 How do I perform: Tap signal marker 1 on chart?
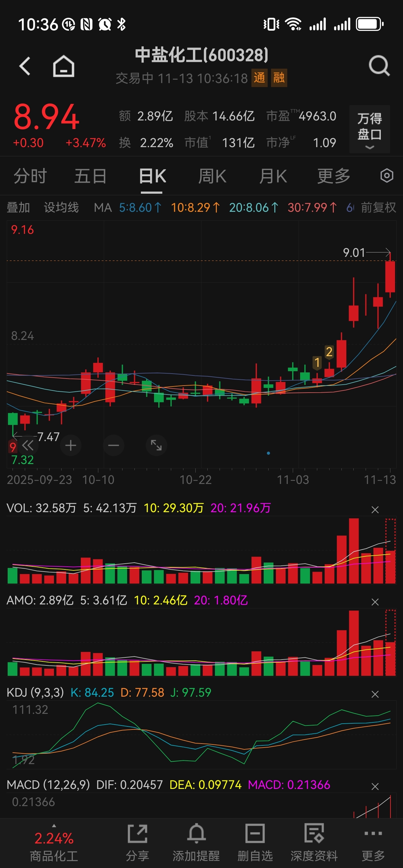tap(317, 363)
